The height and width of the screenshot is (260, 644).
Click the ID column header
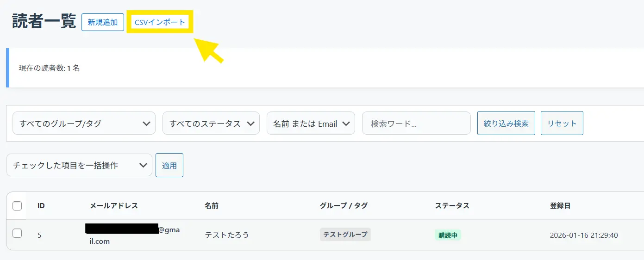coord(41,206)
